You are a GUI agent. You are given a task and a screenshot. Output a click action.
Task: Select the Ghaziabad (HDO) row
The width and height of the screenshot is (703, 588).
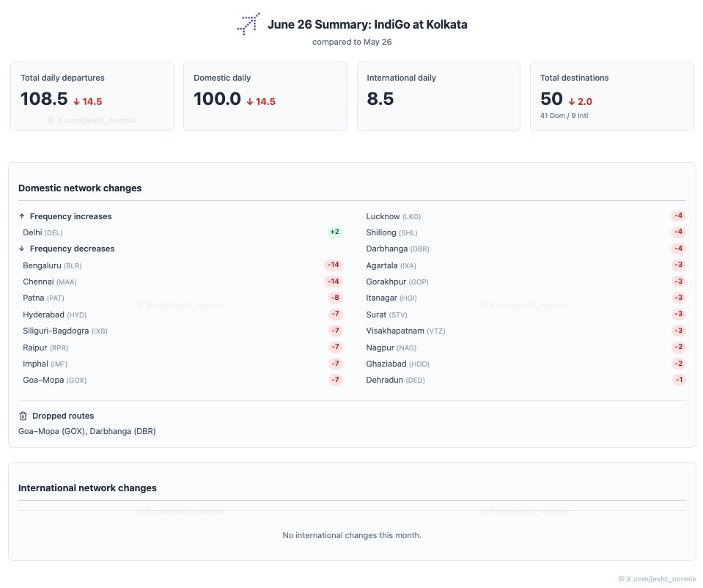pos(526,364)
